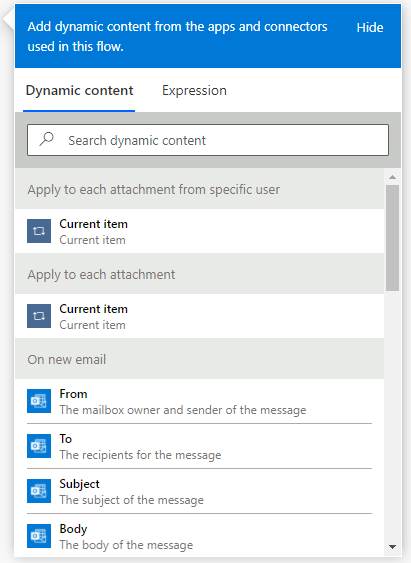This screenshot has width=411, height=563.
Task: Select the Dynamic content tab
Action: 79,90
